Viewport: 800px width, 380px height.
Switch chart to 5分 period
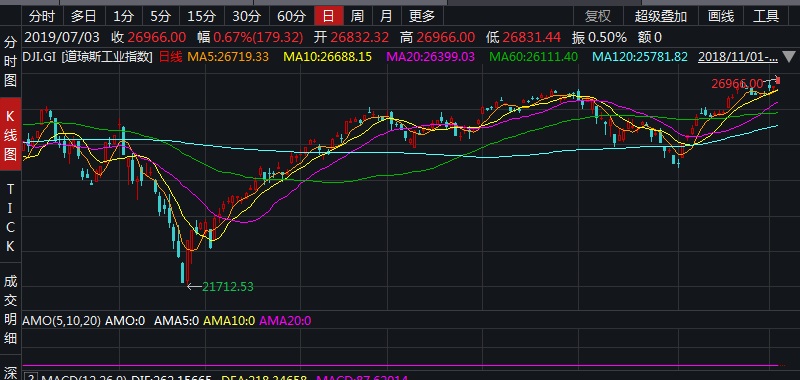coord(161,16)
